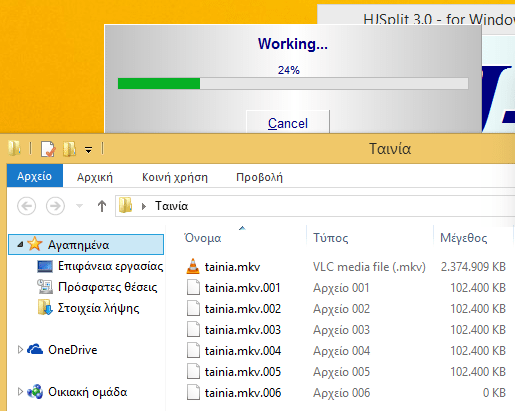Image resolution: width=515 pixels, height=411 pixels.
Task: Switch to the Προβολή ribbon tab
Action: point(259,177)
